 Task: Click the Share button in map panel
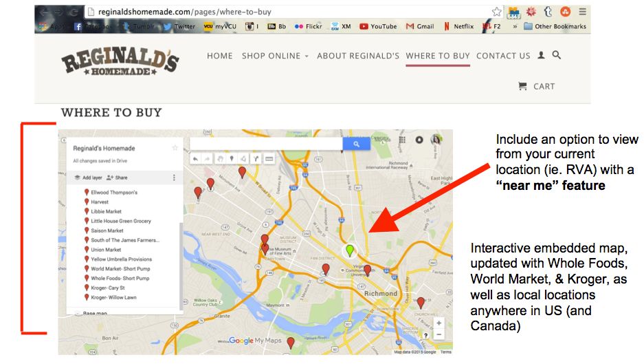coord(117,178)
